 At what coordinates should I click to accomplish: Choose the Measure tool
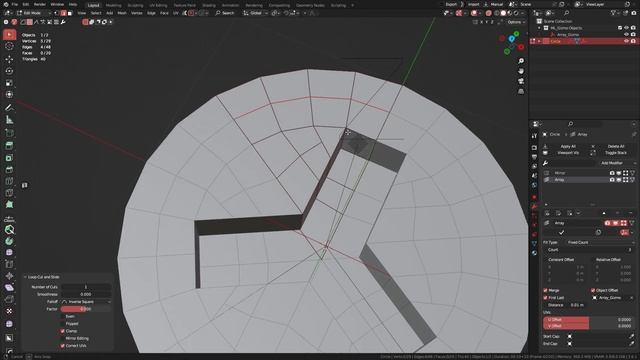9,120
